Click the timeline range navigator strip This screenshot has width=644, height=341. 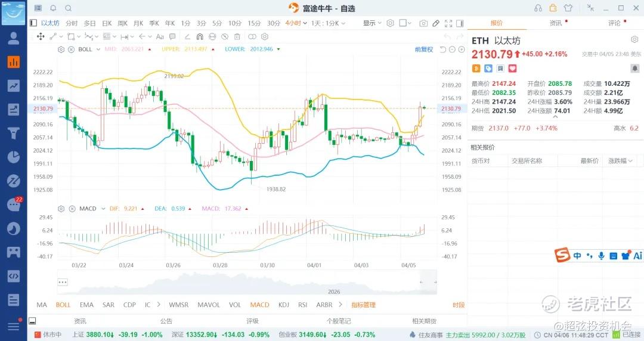[x=247, y=282]
